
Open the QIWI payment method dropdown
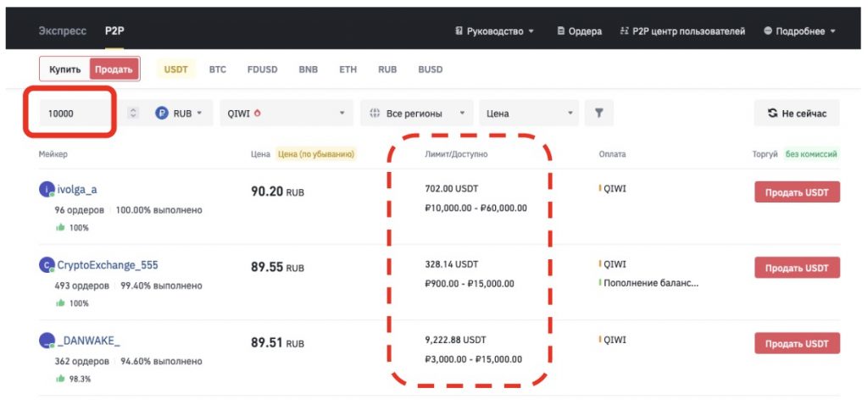tap(287, 113)
